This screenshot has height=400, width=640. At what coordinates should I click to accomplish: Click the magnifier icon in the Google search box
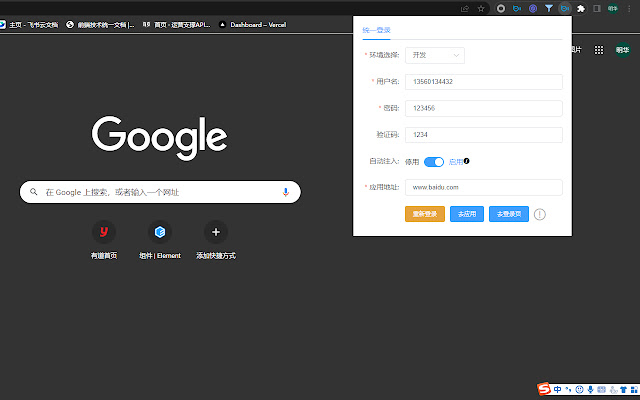[34, 192]
